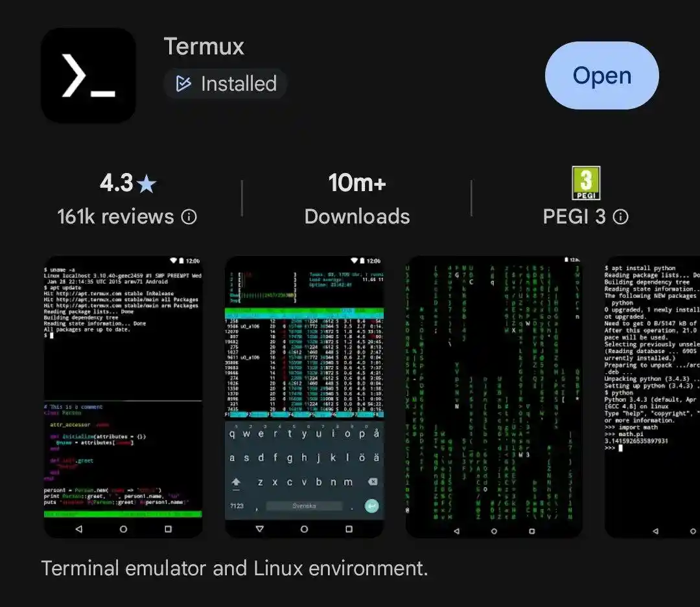Click the info icon beside 161k reviews
700x607 pixels.
pyautogui.click(x=189, y=217)
